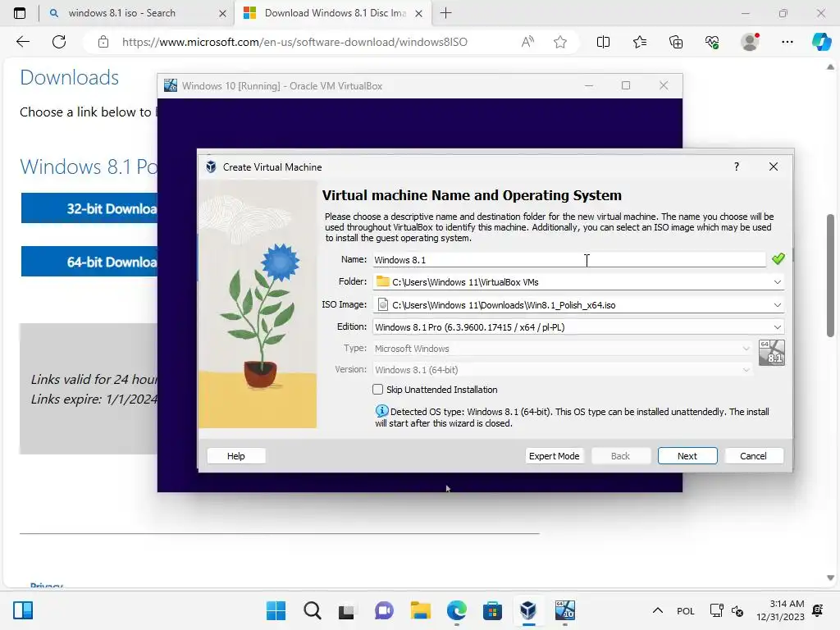Click the Privacy link at page bottom
The image size is (840, 630).
point(47,586)
